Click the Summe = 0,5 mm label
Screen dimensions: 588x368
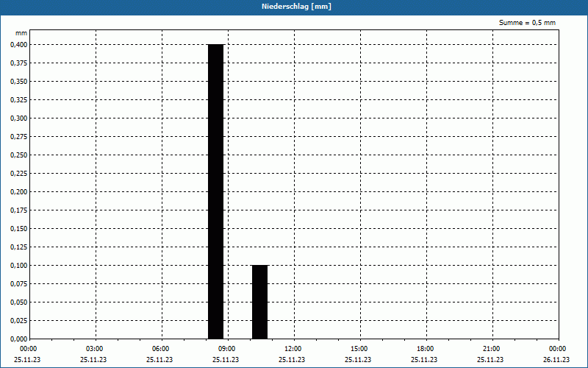point(527,23)
